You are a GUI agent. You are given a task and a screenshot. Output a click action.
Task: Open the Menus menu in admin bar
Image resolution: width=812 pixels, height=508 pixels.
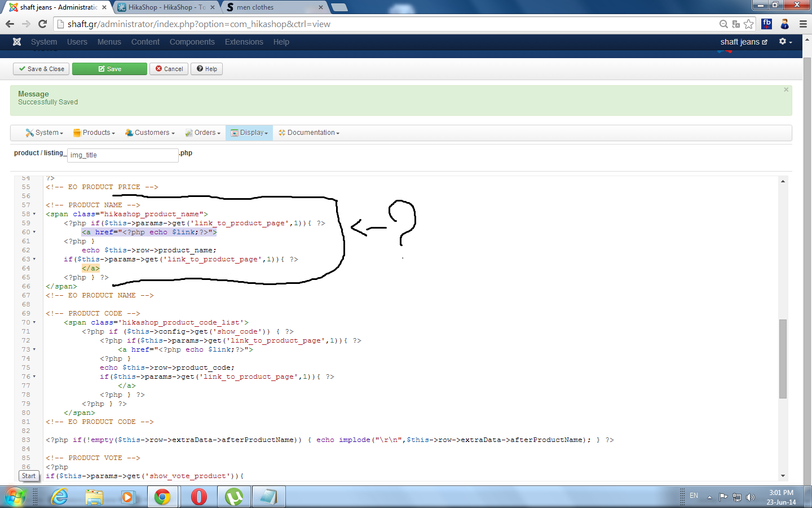pos(109,42)
